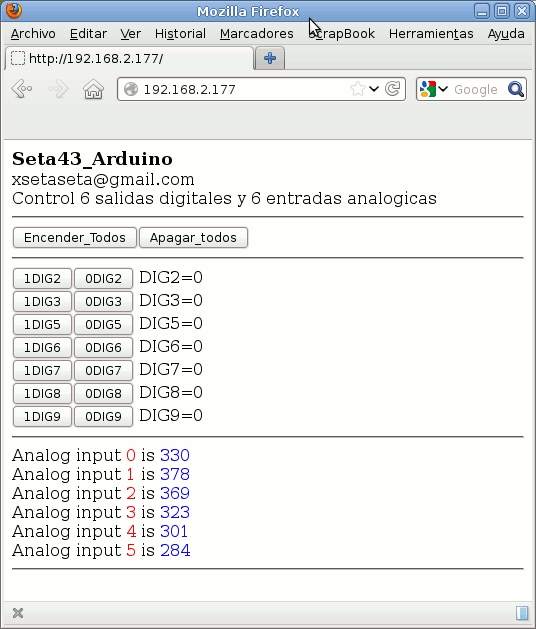Open a new tab with plus icon
Screen dimensions: 536x629
click(270, 58)
